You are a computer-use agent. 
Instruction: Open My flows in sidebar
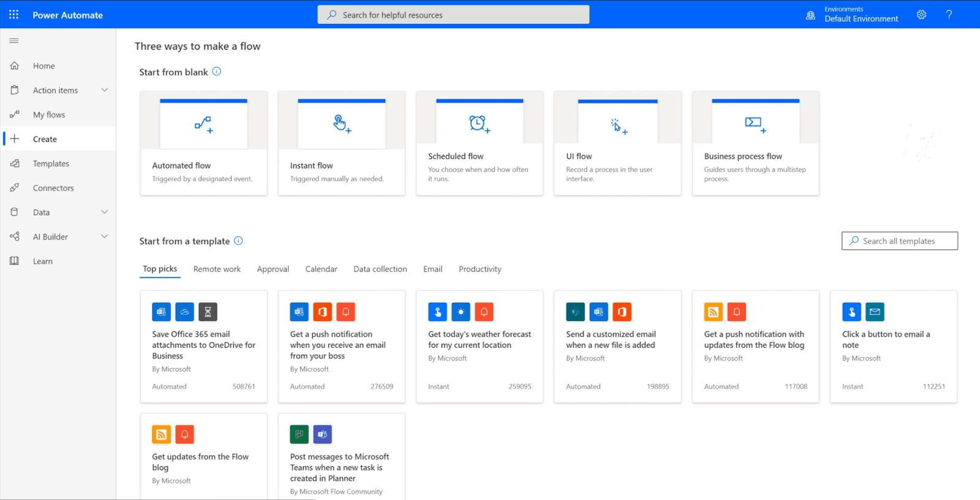[x=49, y=115]
